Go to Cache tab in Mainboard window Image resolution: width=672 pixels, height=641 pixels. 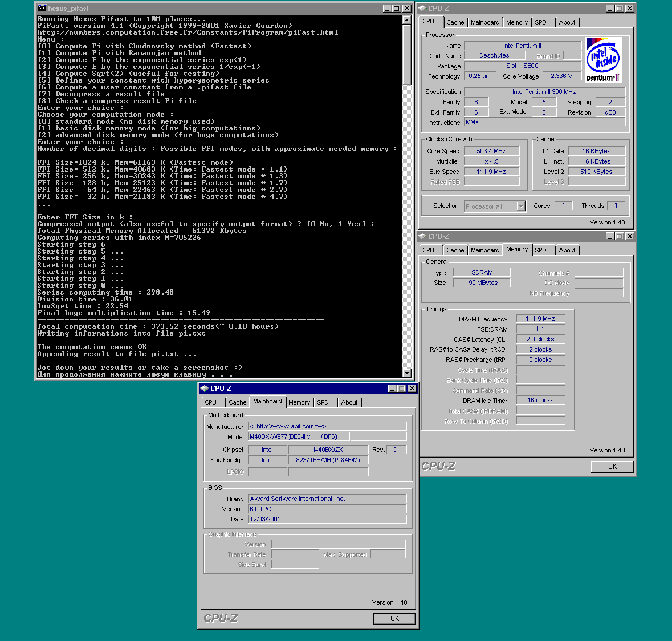(238, 402)
